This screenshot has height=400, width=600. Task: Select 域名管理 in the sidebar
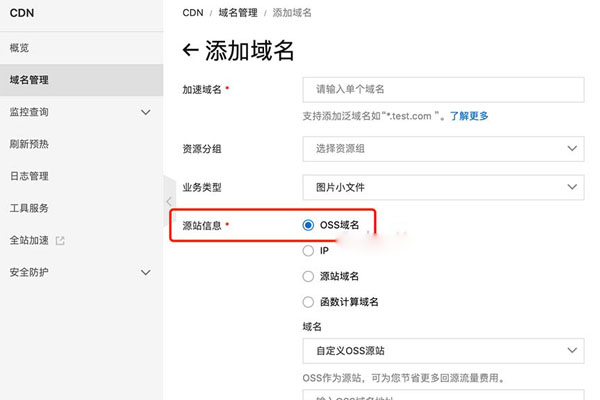click(x=82, y=80)
